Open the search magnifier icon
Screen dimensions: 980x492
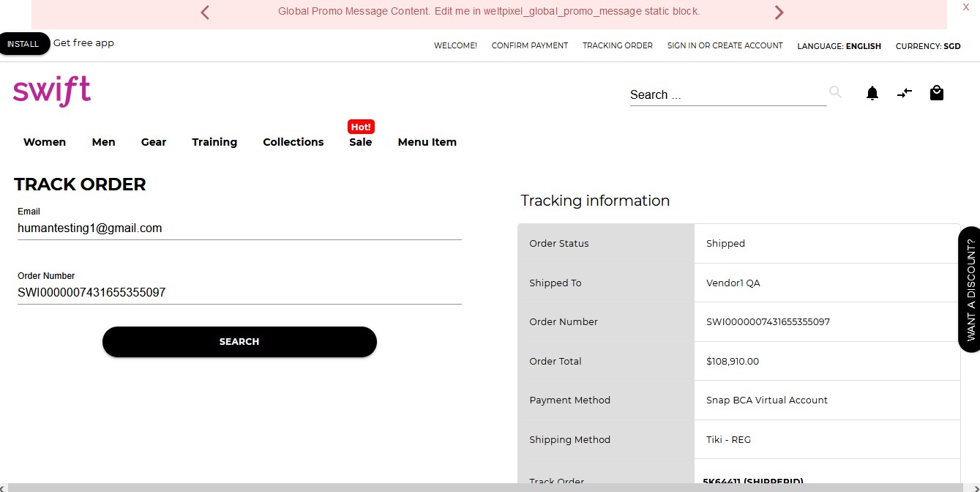834,92
